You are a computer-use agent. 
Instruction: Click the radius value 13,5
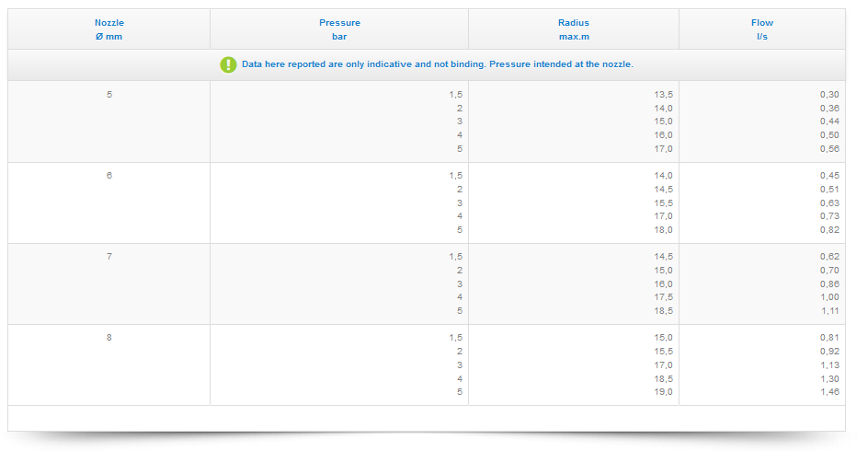pyautogui.click(x=663, y=95)
